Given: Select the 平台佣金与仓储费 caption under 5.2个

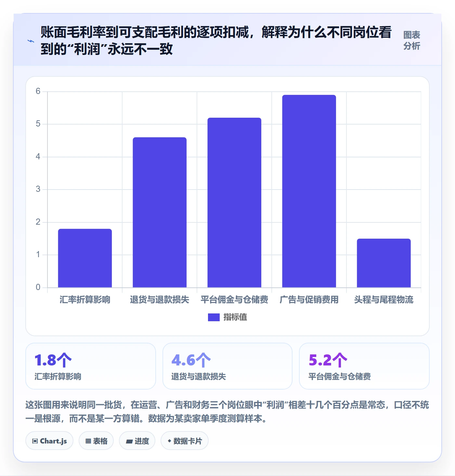Looking at the screenshot, I should 340,377.
